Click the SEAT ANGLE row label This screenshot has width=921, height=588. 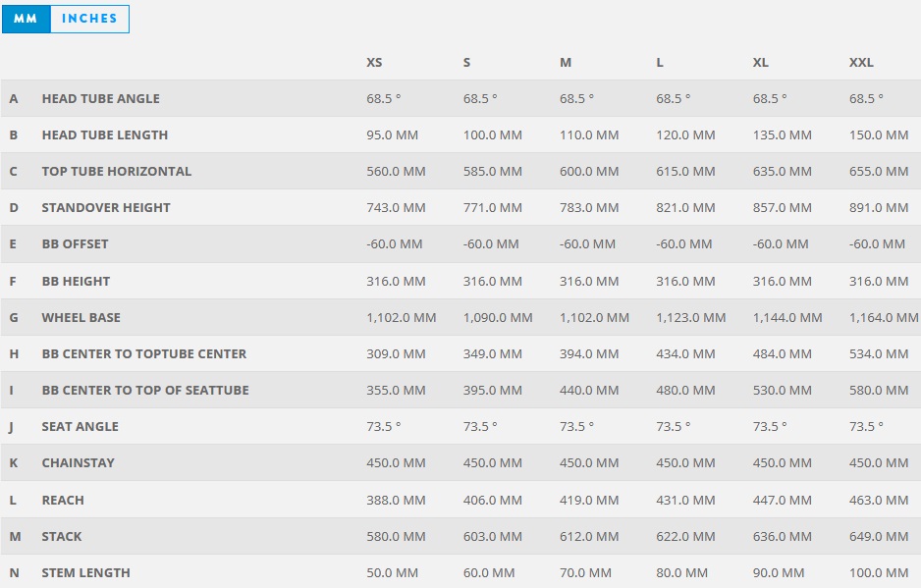coord(80,427)
